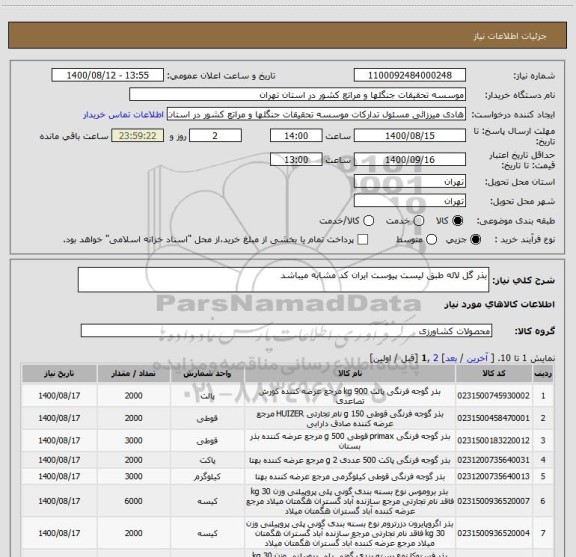Select product code 0231200735640013

(493, 476)
